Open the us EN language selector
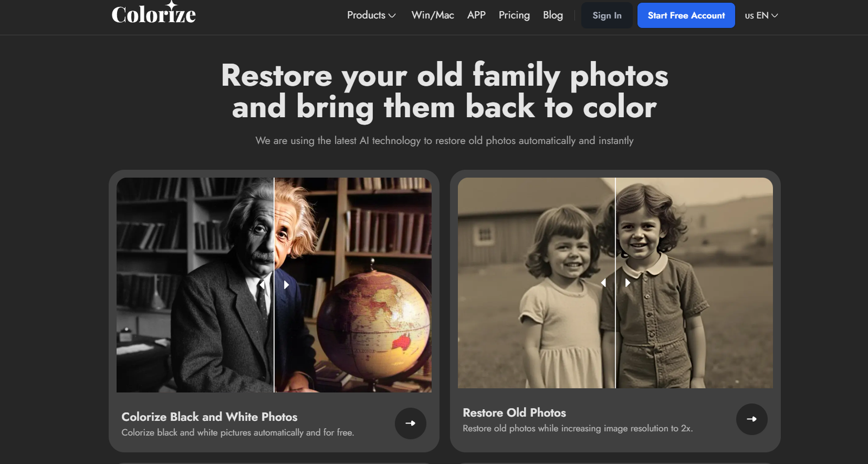Image resolution: width=868 pixels, height=464 pixels. click(x=761, y=15)
